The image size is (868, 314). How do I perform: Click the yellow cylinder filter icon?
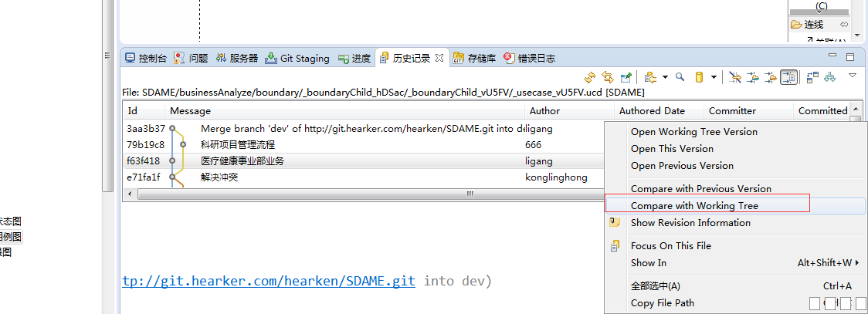pos(699,77)
